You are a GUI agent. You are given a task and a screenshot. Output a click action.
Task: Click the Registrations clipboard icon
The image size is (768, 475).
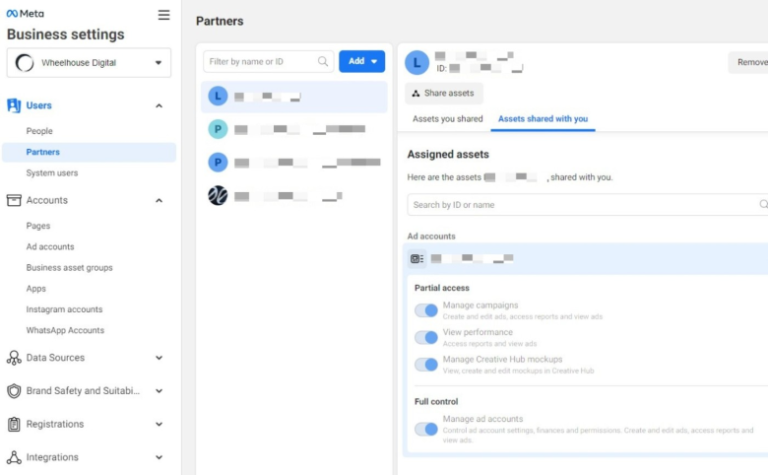coord(14,424)
